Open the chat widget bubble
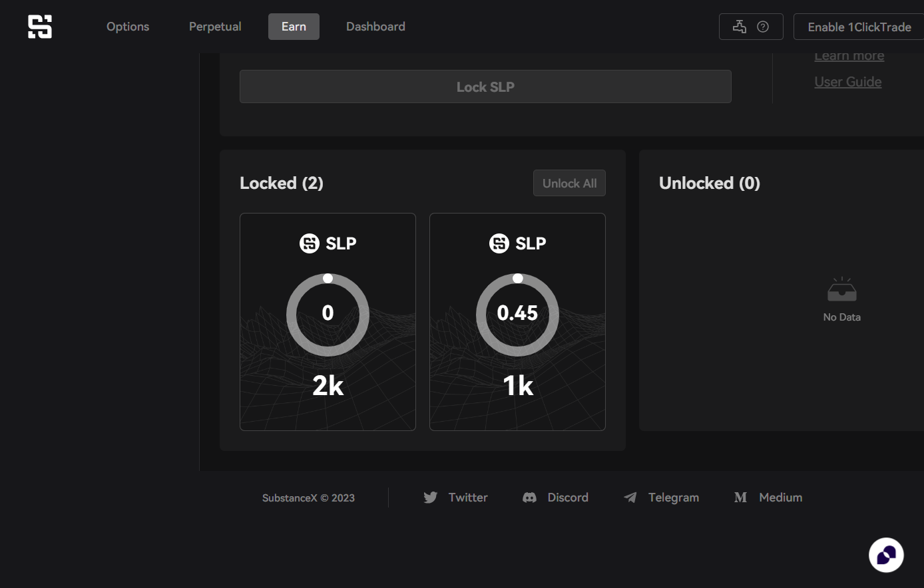The width and height of the screenshot is (924, 588). click(886, 555)
